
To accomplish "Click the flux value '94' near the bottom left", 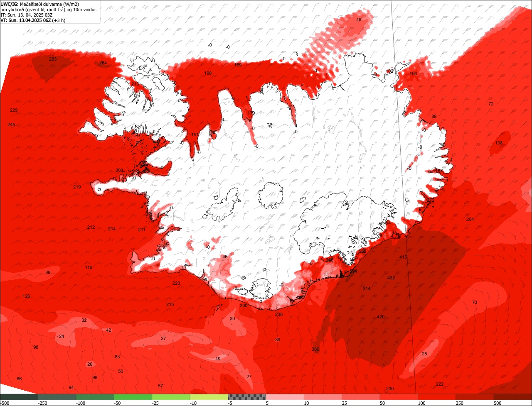I will pos(71,387).
